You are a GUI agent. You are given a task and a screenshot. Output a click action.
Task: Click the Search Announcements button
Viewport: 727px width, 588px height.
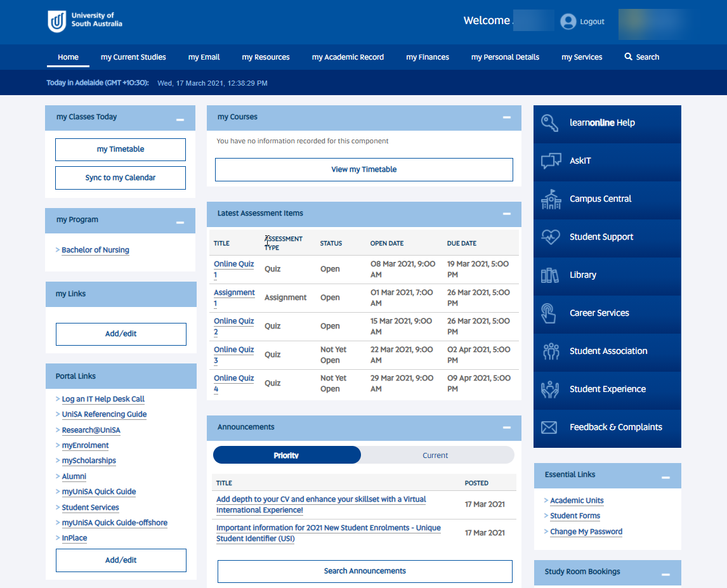click(x=365, y=571)
